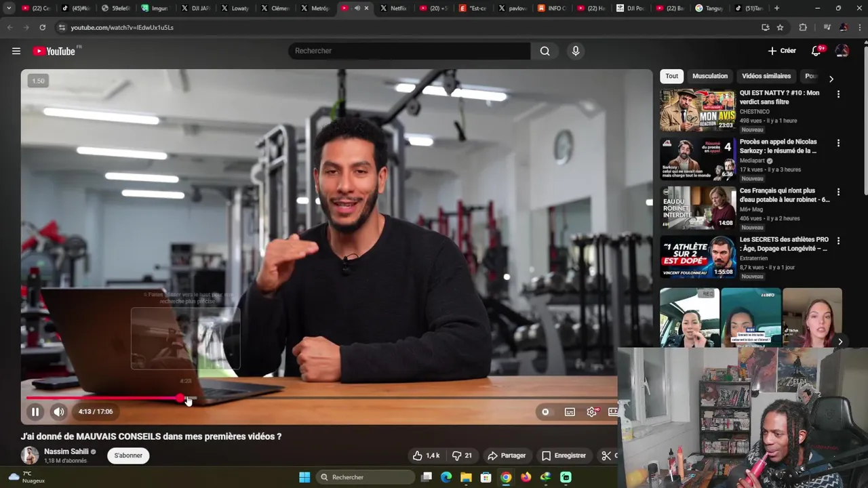Open Nassim Sahili channel avatar
Image resolution: width=868 pixels, height=488 pixels.
[x=30, y=455]
